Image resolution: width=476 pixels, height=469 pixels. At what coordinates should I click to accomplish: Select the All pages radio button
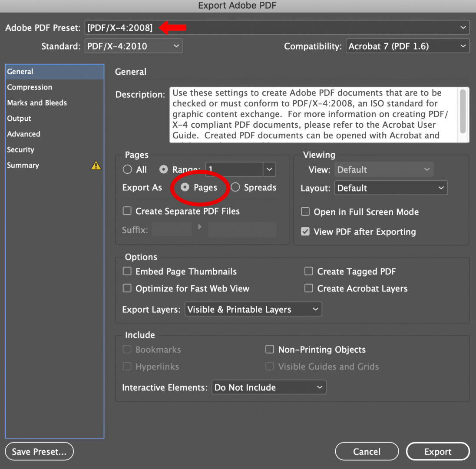[x=128, y=169]
